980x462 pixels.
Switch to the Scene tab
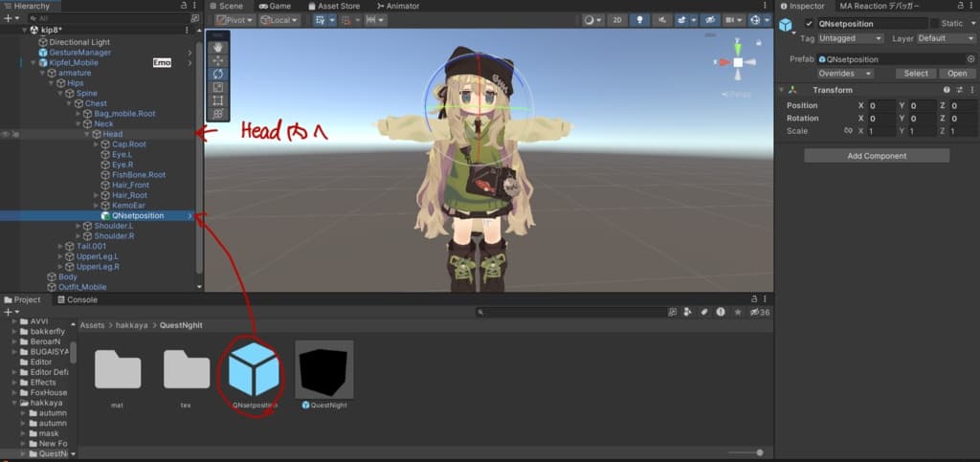click(x=226, y=6)
